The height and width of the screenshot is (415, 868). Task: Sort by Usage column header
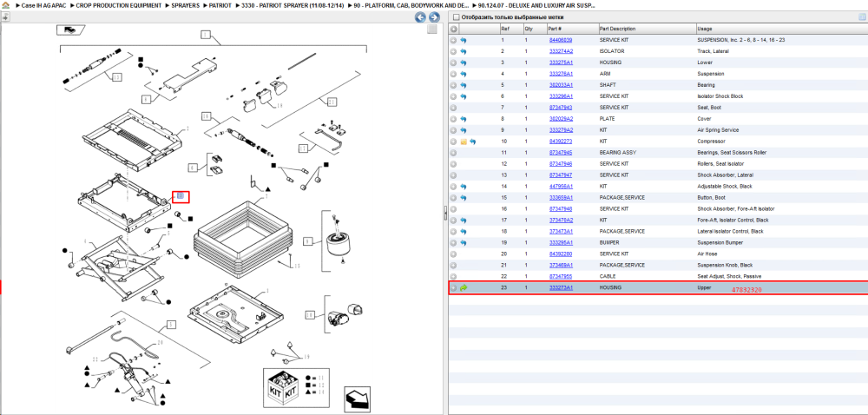(x=782, y=29)
